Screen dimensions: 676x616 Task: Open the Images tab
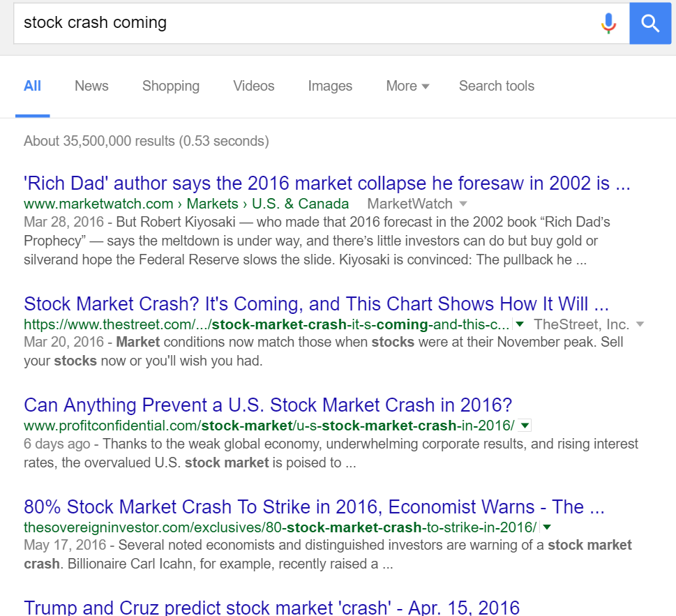pos(330,86)
